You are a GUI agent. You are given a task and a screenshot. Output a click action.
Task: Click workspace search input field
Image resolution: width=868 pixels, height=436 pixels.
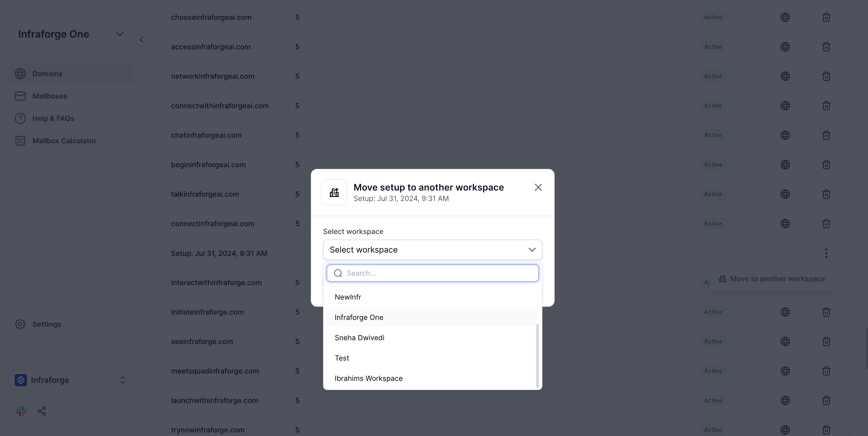(x=433, y=273)
